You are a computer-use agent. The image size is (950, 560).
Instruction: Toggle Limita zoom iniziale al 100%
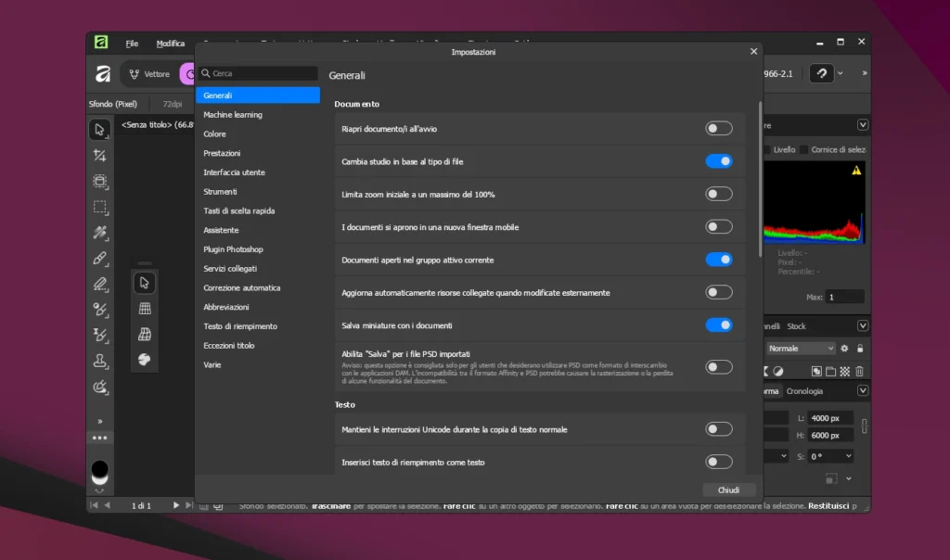coord(718,195)
